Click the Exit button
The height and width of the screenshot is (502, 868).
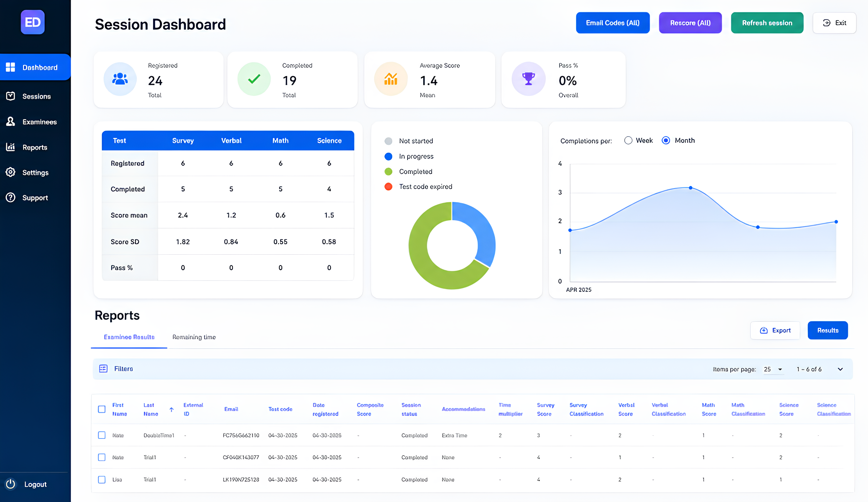(x=834, y=23)
